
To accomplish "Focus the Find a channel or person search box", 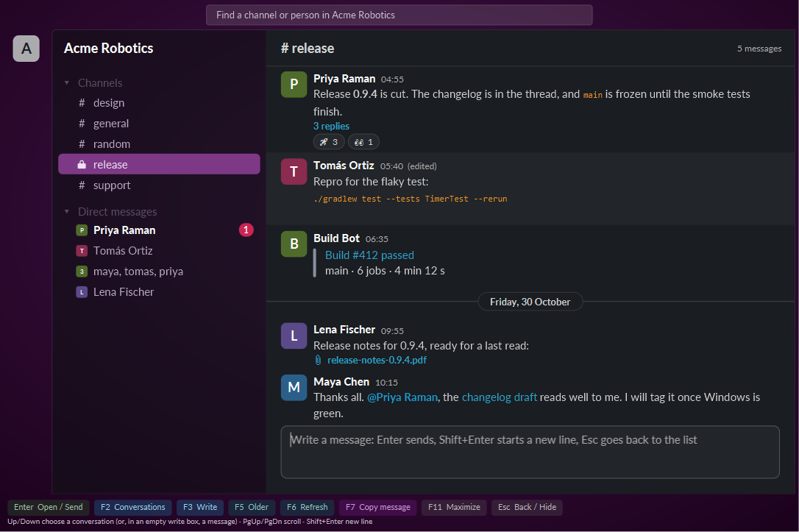I will [x=399, y=15].
